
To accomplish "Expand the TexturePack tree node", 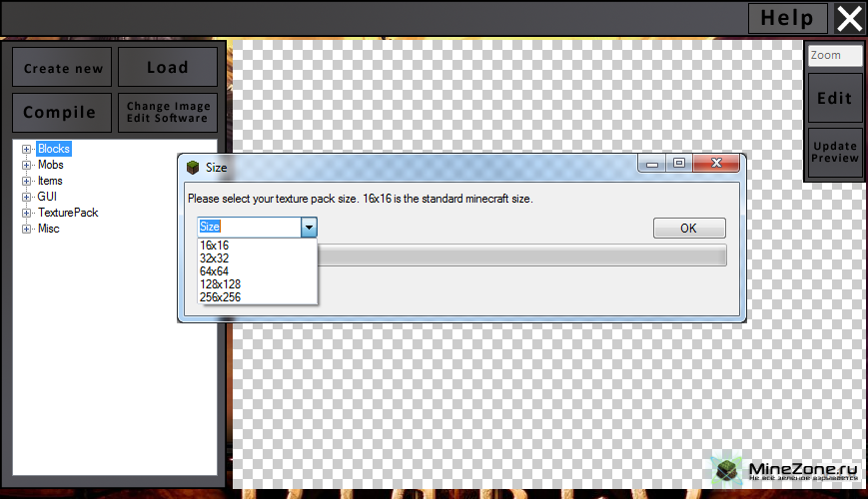I will 27,213.
